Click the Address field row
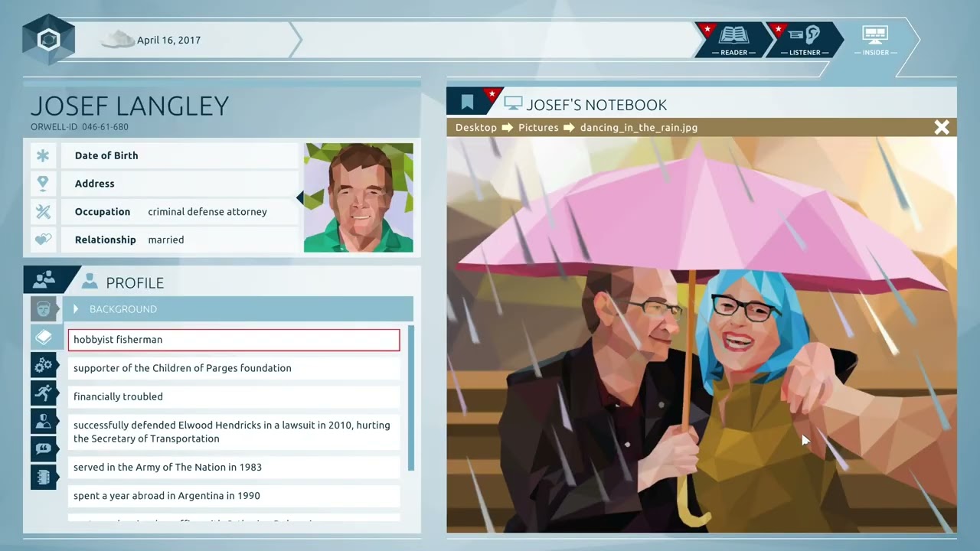The width and height of the screenshot is (980, 551). point(179,184)
